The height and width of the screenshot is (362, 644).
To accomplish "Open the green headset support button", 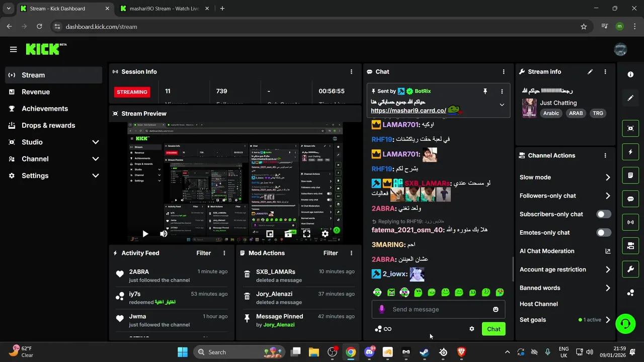I will (x=625, y=323).
